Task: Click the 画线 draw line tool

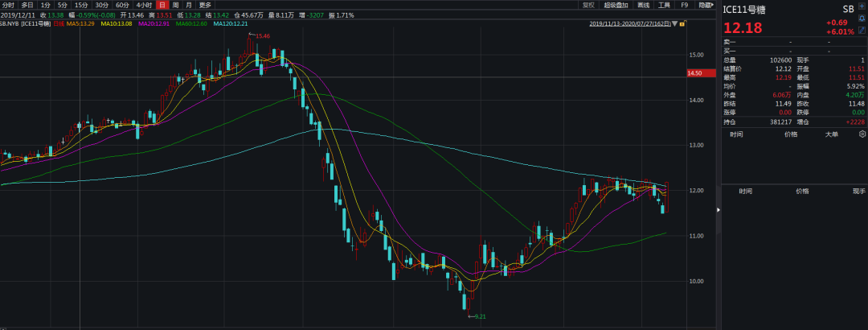Action: pyautogui.click(x=643, y=5)
